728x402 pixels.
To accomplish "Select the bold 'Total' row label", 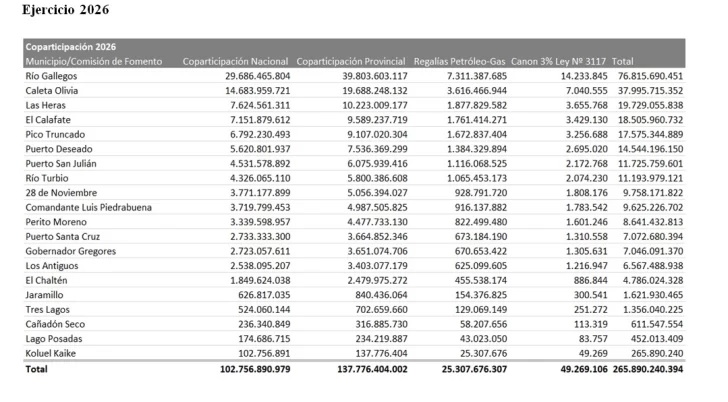I will point(38,369).
